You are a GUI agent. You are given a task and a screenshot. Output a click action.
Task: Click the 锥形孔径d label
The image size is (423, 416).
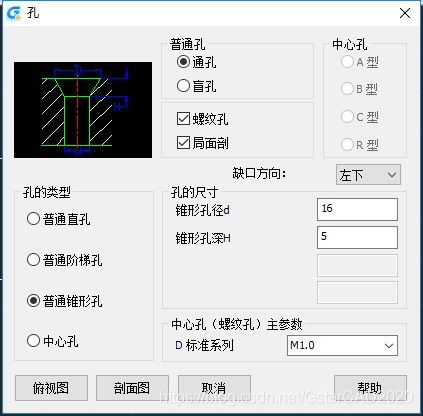[x=203, y=211]
